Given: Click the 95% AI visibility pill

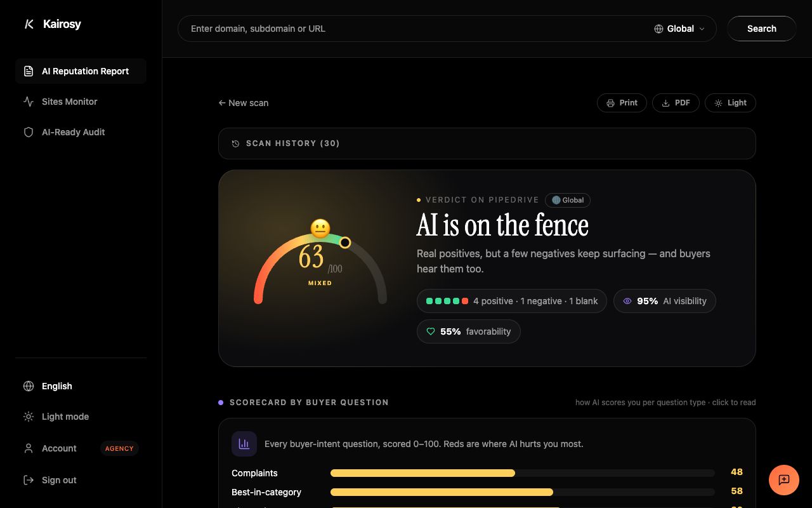Looking at the screenshot, I should 664,301.
